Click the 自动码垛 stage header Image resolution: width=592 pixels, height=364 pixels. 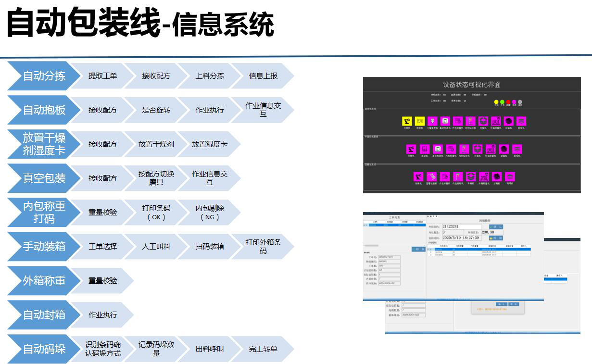pos(43,349)
